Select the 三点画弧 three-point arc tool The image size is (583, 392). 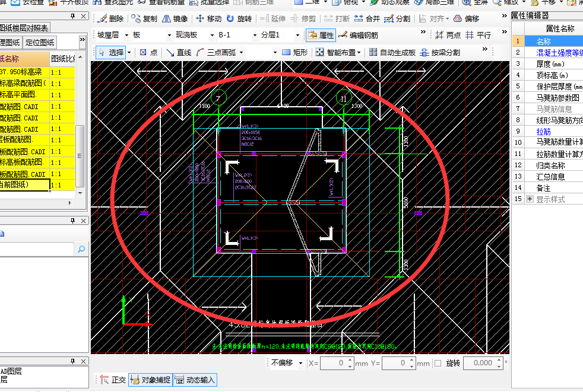pyautogui.click(x=217, y=52)
